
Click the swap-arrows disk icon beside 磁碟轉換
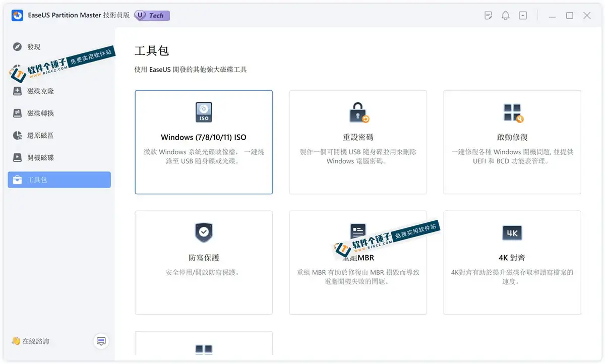click(x=18, y=113)
